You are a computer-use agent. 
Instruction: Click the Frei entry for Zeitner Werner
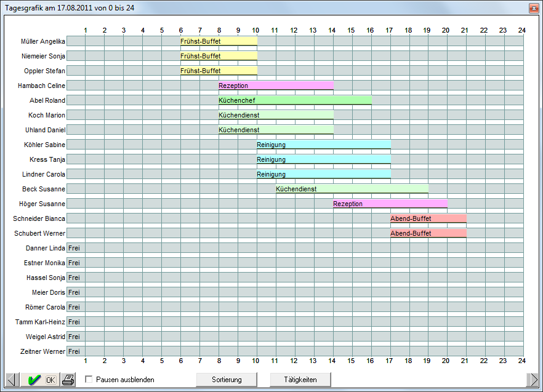[74, 351]
